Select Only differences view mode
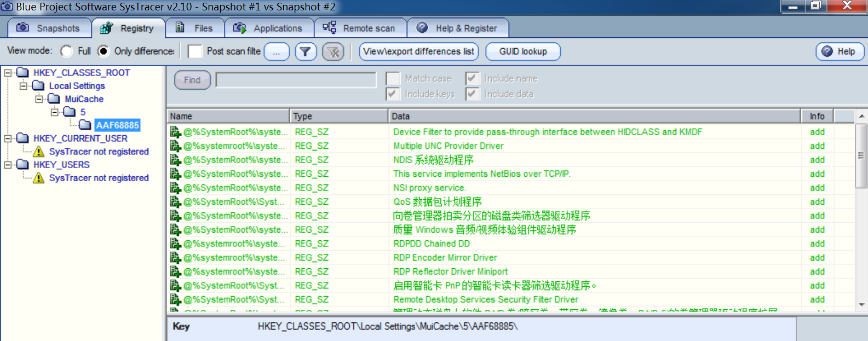 [x=103, y=51]
